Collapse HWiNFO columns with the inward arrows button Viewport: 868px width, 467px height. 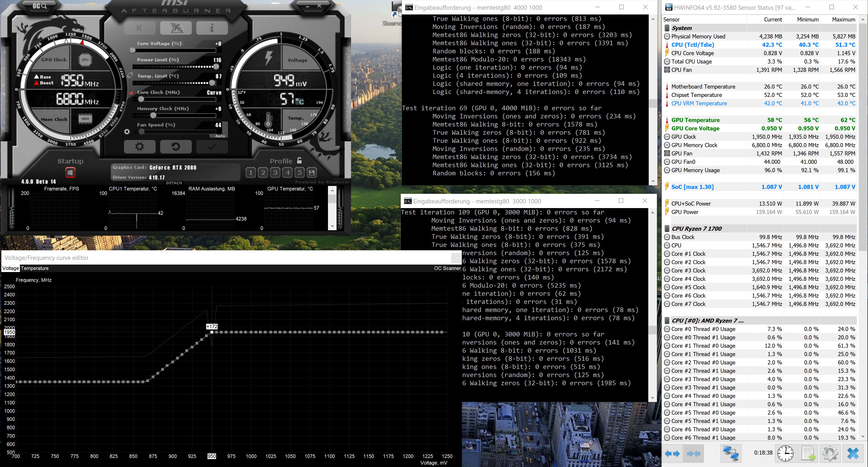[x=693, y=453]
